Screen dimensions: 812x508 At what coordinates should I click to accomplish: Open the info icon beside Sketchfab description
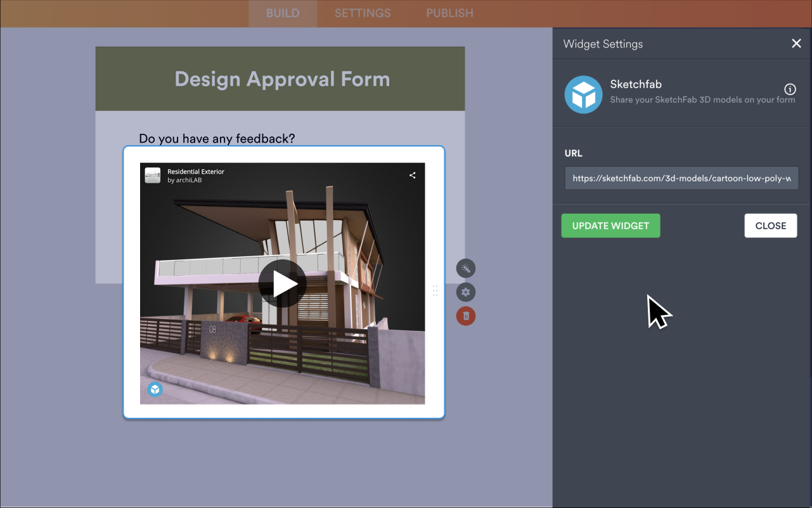tap(790, 90)
